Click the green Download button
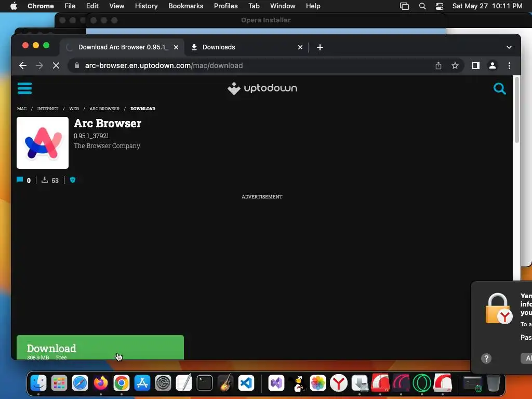This screenshot has height=399, width=532. tap(100, 347)
